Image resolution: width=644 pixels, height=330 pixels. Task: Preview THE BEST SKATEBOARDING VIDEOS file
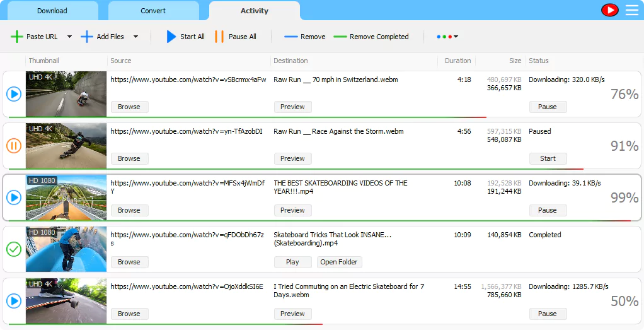click(293, 210)
